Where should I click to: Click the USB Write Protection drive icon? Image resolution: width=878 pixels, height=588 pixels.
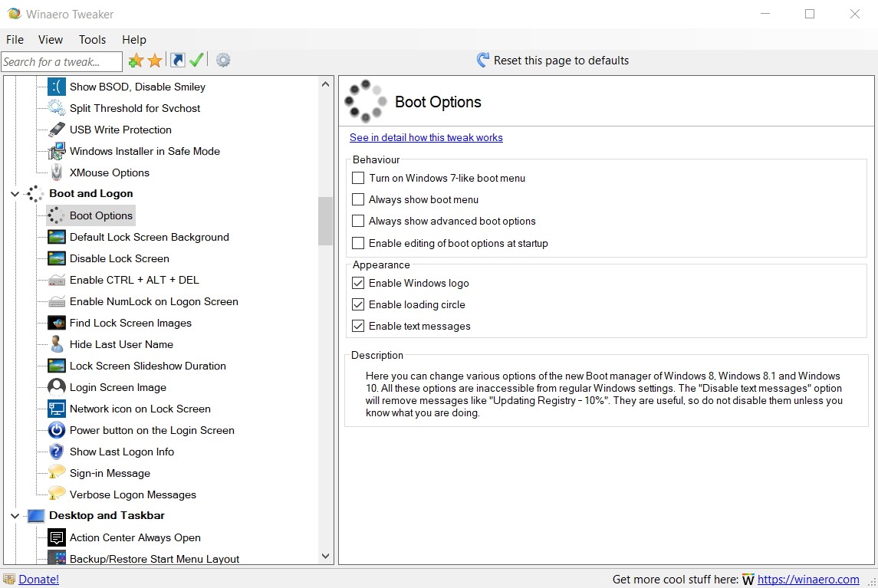click(57, 130)
